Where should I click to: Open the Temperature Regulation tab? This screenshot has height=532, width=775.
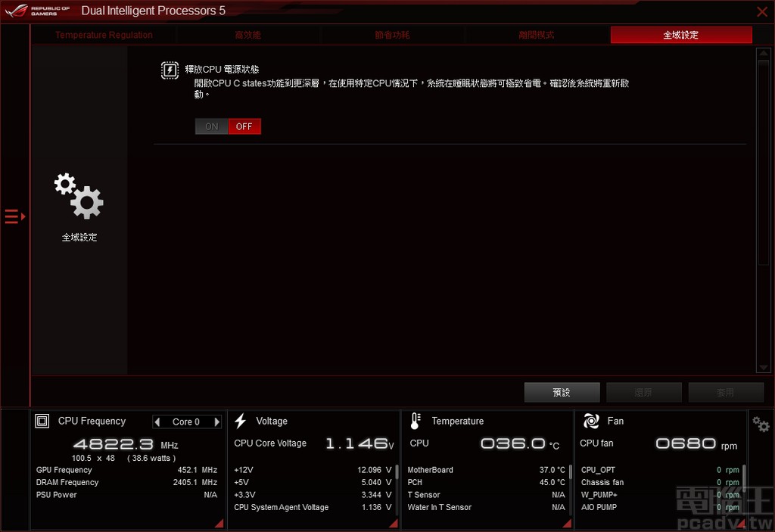(104, 35)
